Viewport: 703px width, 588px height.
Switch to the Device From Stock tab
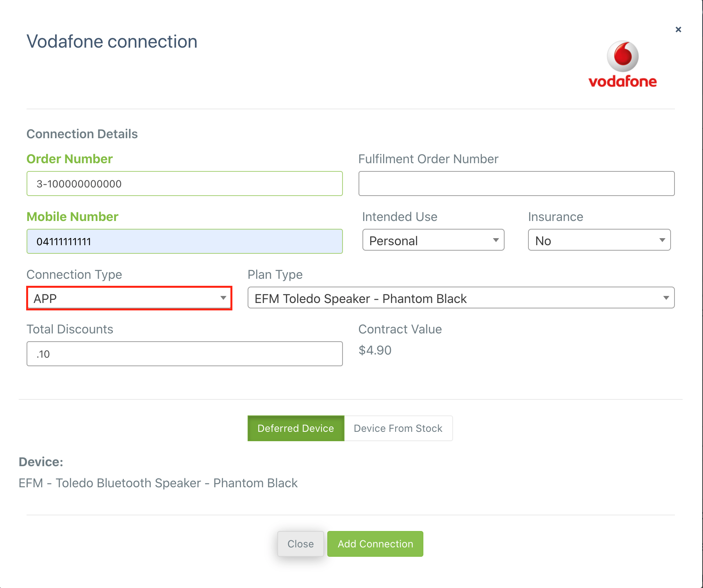[x=398, y=428]
